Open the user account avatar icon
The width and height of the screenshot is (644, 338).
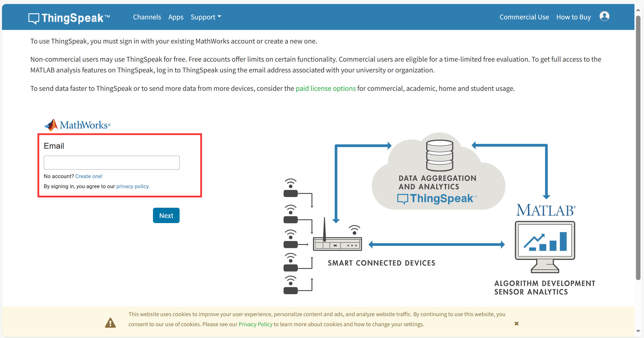tap(604, 16)
